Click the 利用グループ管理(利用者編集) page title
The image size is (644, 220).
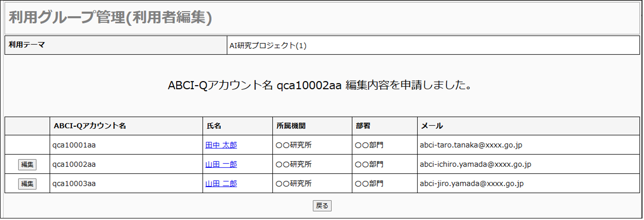110,18
